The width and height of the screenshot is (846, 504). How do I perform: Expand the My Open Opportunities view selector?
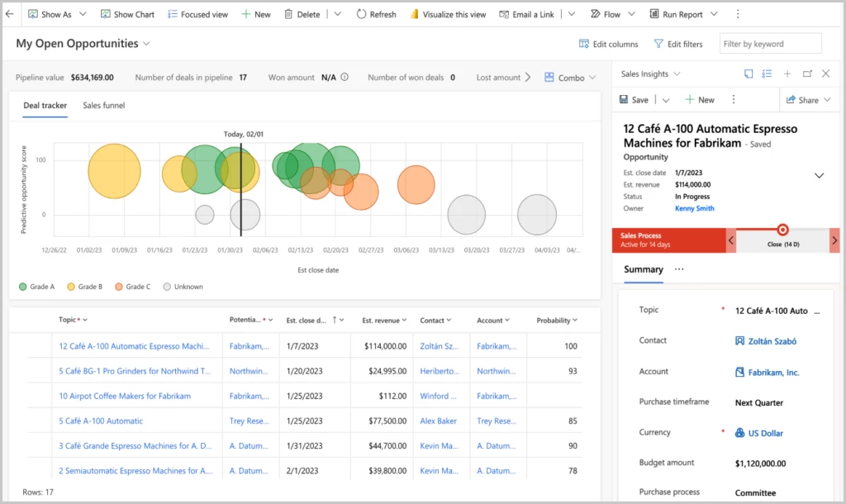tap(147, 43)
